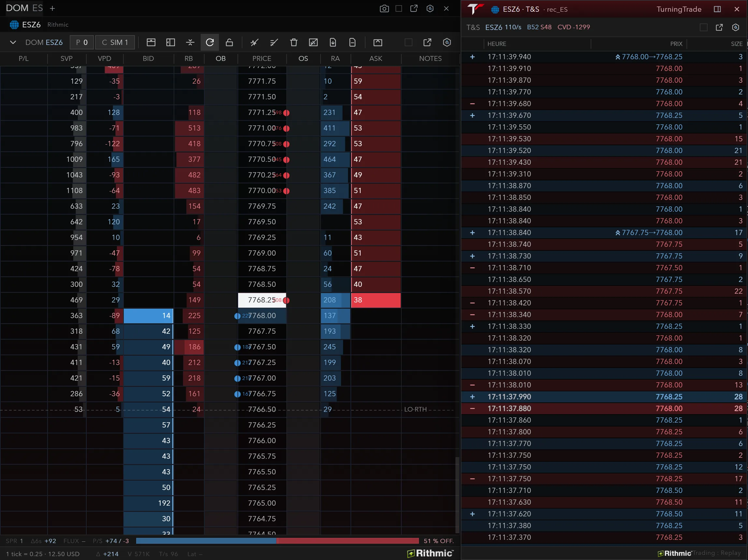The width and height of the screenshot is (748, 560).
Task: Add a new tab with the plus button
Action: pyautogui.click(x=52, y=8)
